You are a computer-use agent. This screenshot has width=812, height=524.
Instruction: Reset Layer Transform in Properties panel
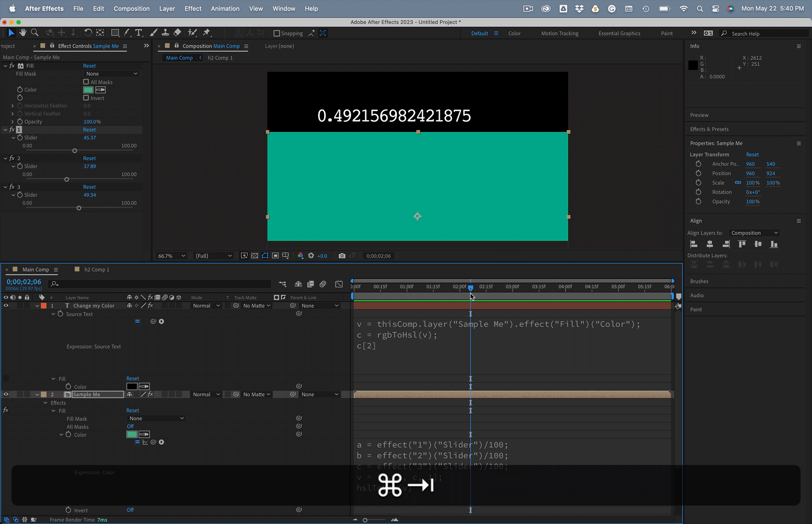752,154
